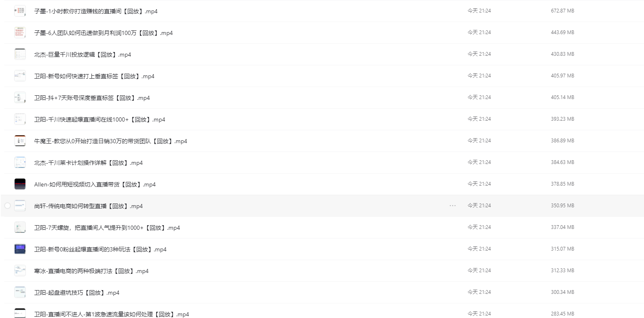Click the dark thumbnail icon of Allen video
The image size is (644, 318).
(20, 184)
